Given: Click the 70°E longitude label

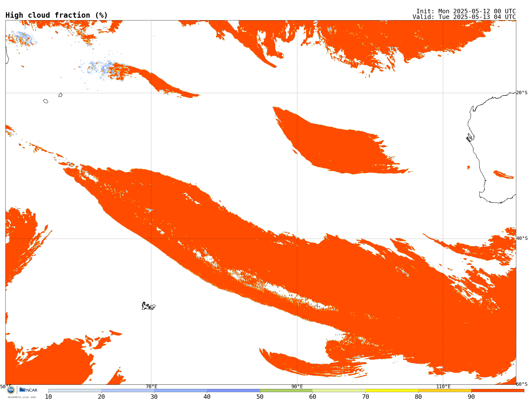Looking at the screenshot, I should tap(151, 386).
